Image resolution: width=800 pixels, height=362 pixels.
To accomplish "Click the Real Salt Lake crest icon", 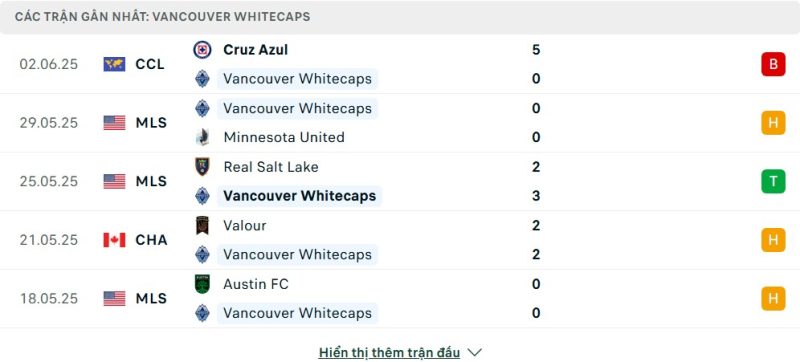I will click(x=202, y=167).
